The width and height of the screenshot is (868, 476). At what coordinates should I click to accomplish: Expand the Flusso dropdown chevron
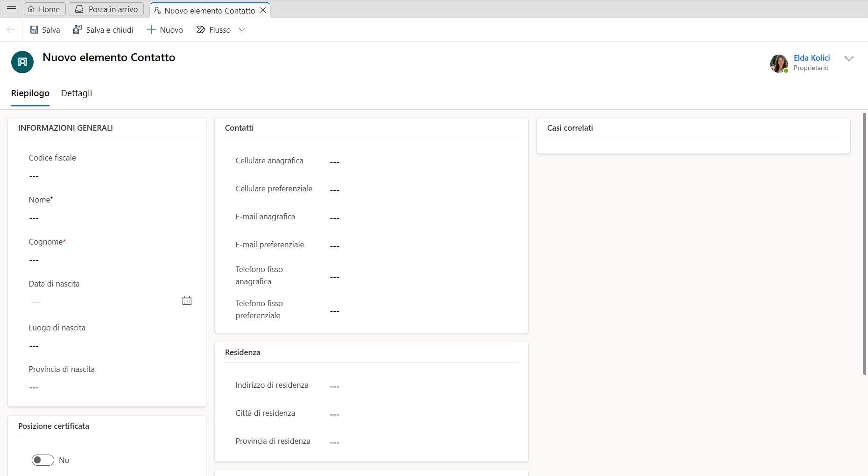242,29
